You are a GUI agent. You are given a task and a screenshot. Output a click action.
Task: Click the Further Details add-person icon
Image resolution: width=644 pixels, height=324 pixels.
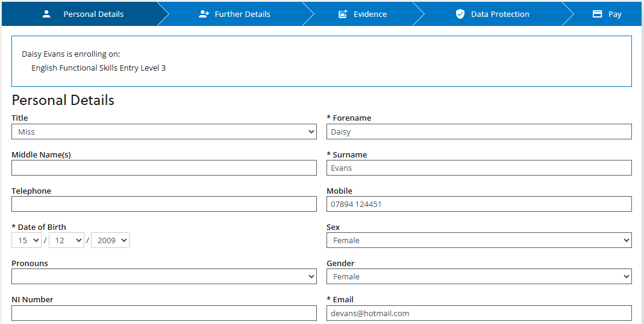click(x=204, y=14)
